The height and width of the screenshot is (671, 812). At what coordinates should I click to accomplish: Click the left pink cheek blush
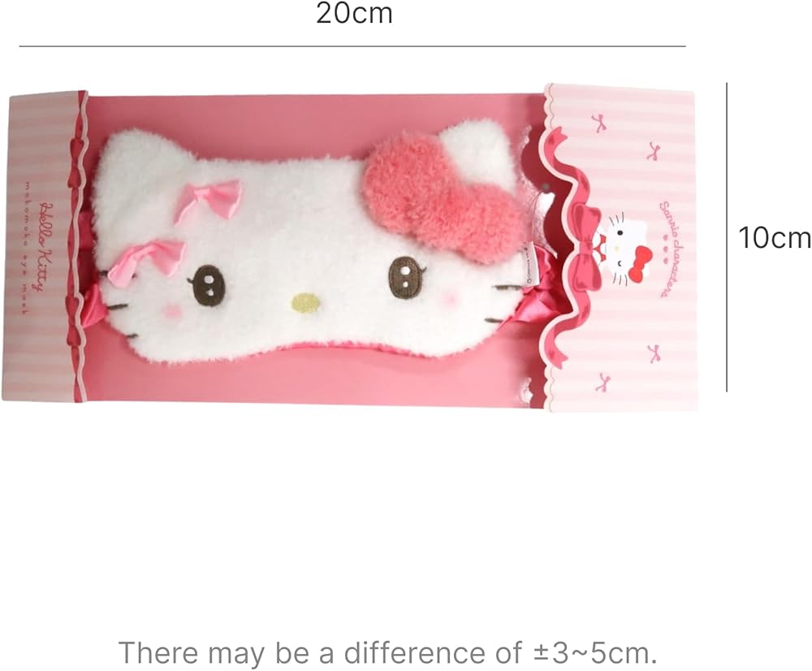pos(174,311)
